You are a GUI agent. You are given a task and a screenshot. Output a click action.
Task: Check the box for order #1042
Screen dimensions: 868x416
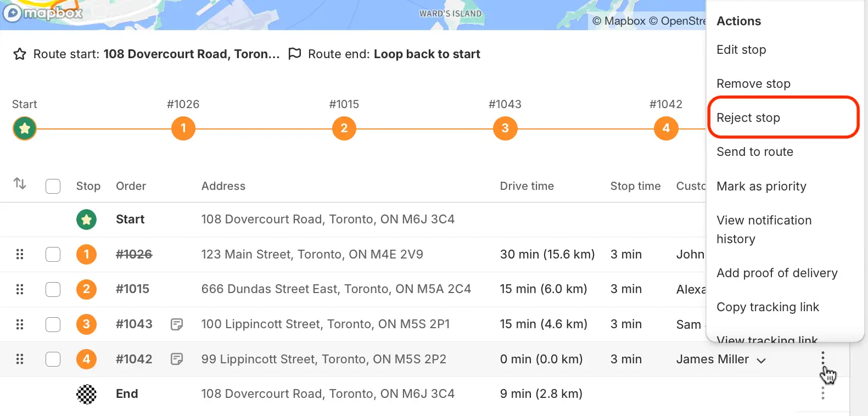click(x=53, y=359)
